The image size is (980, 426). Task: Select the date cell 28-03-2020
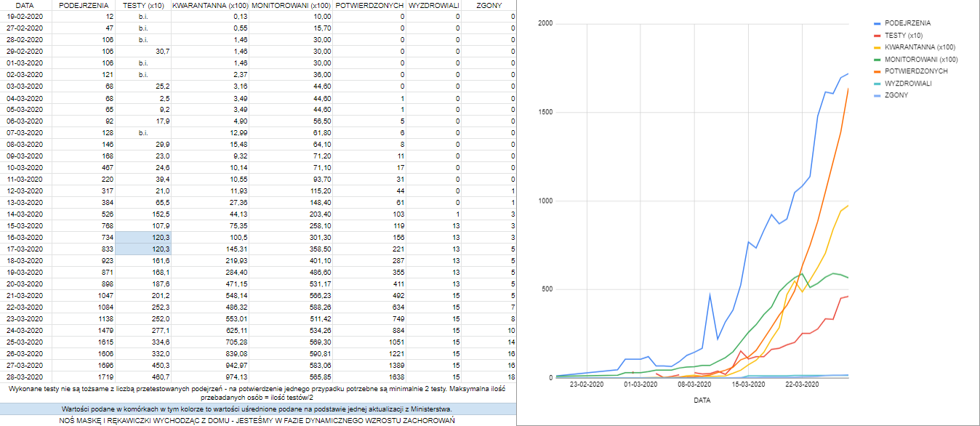[x=25, y=377]
